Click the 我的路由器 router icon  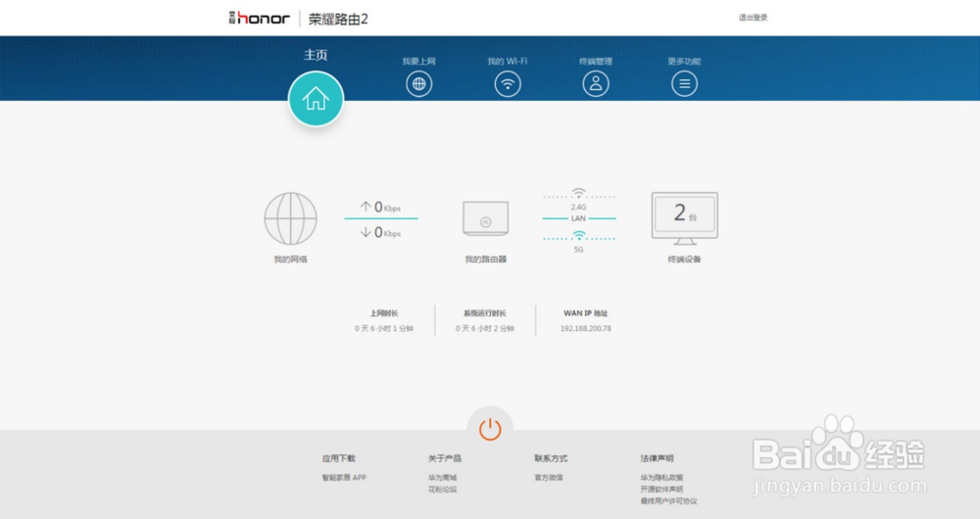[x=486, y=218]
